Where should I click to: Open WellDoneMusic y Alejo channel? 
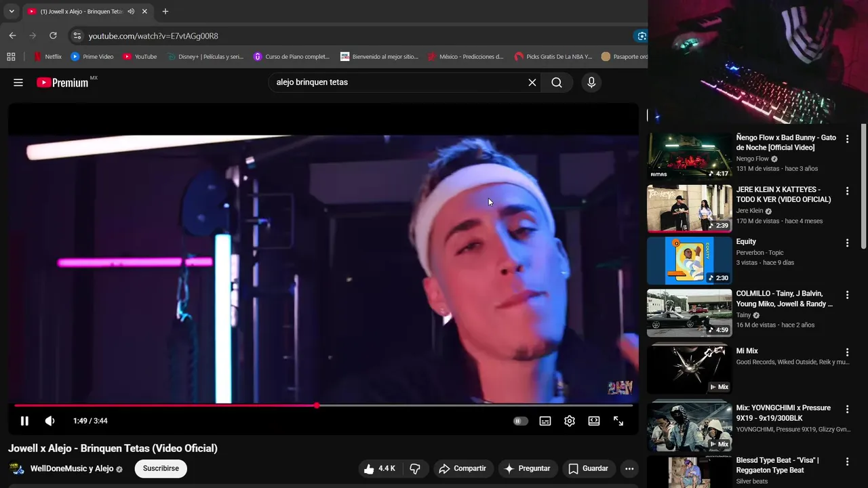pos(72,469)
